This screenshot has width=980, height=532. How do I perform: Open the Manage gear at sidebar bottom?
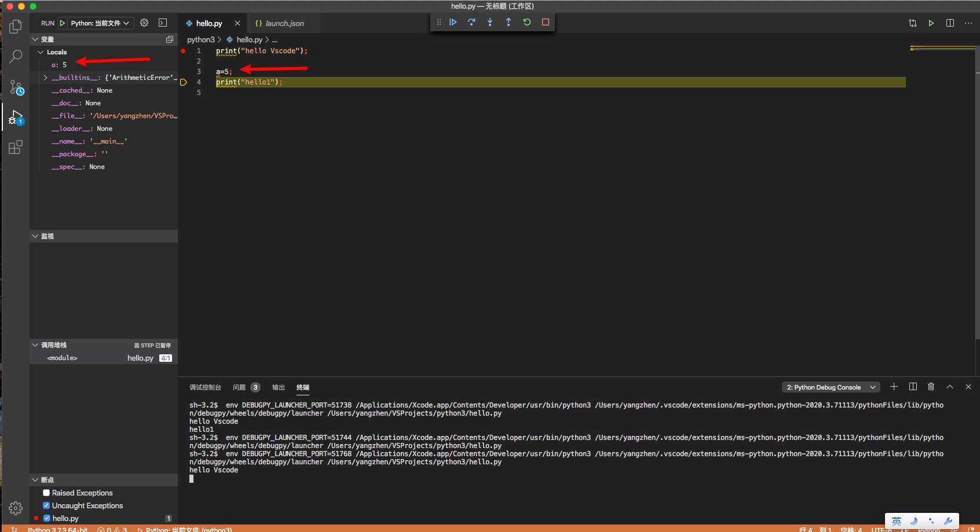(16, 508)
